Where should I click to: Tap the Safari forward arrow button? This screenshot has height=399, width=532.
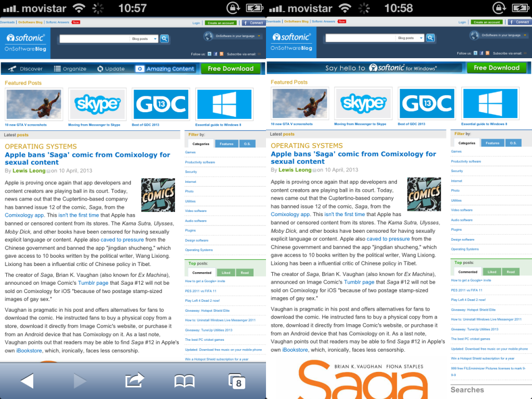click(x=79, y=381)
